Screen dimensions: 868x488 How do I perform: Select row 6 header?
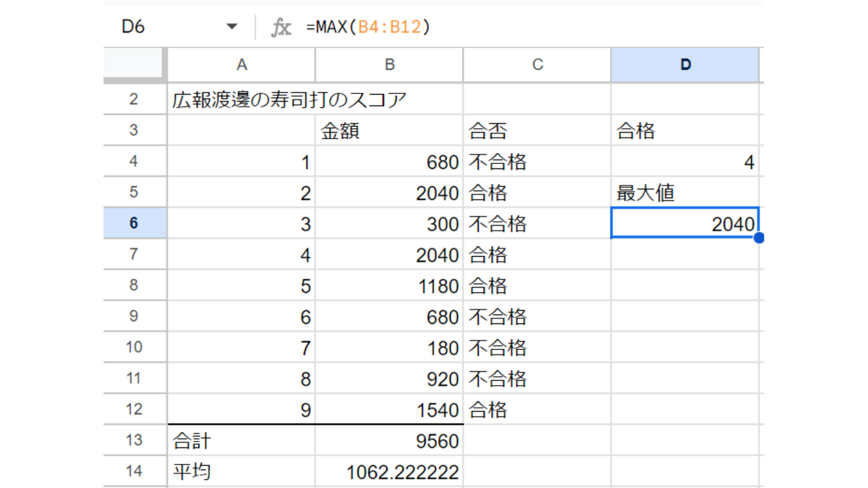click(135, 224)
